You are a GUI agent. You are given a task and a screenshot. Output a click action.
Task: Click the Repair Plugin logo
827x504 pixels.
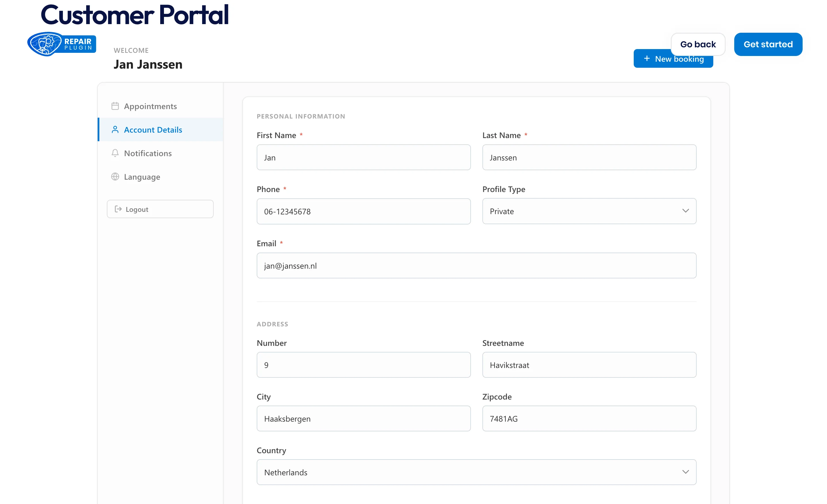[x=62, y=44]
